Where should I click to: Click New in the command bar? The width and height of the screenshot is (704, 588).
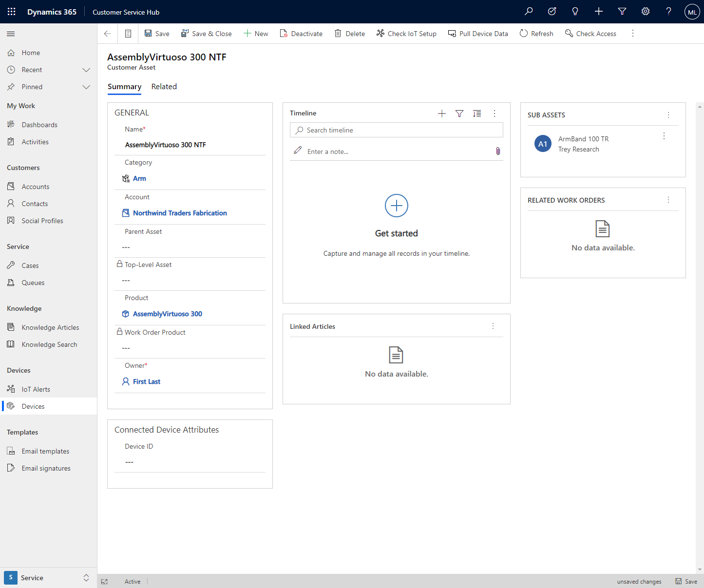coord(256,34)
